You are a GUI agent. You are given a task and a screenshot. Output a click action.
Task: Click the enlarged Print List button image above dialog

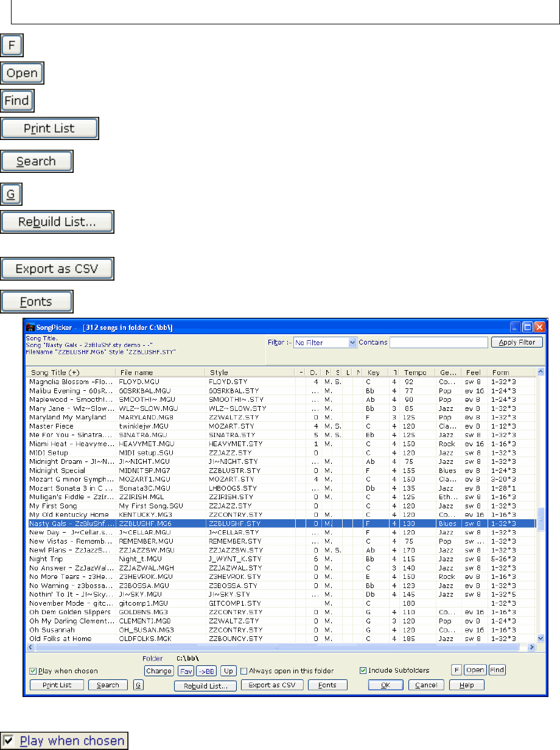[x=49, y=129]
